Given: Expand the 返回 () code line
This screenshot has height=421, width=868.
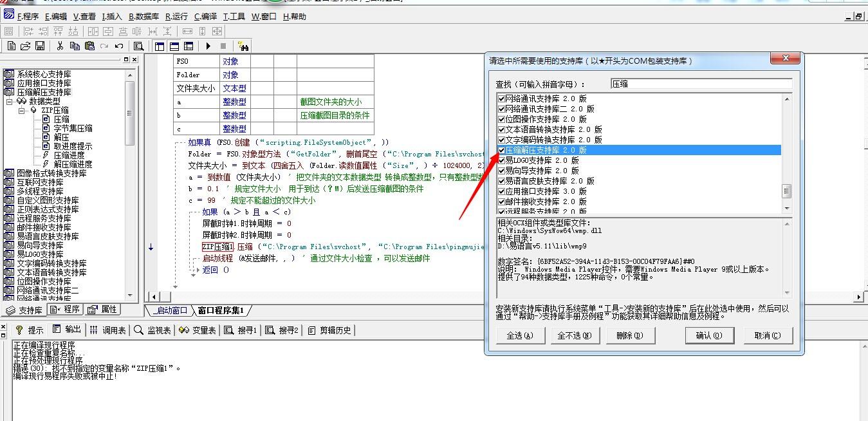Looking at the screenshot, I should pos(198,270).
